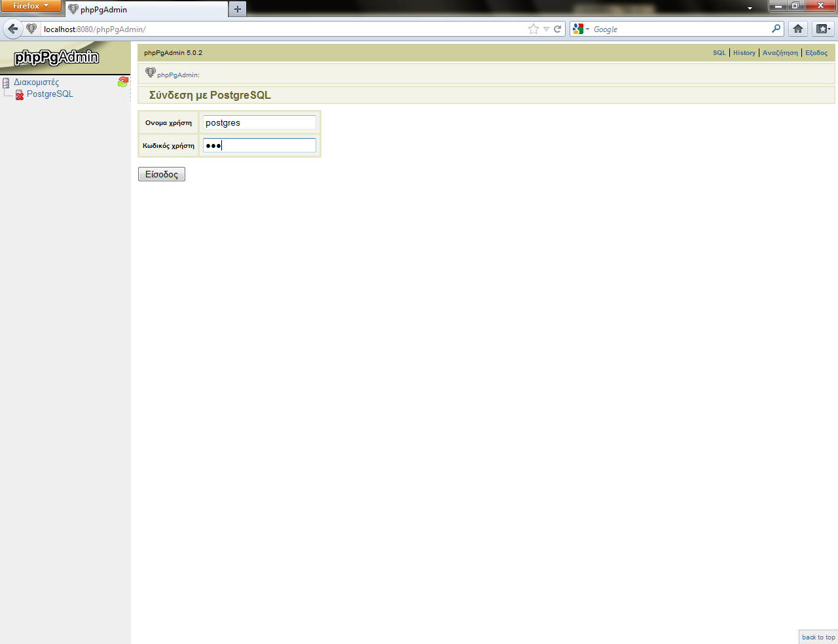Screen dimensions: 838x644
Task: Open the SQL link in top bar
Action: click(x=720, y=53)
